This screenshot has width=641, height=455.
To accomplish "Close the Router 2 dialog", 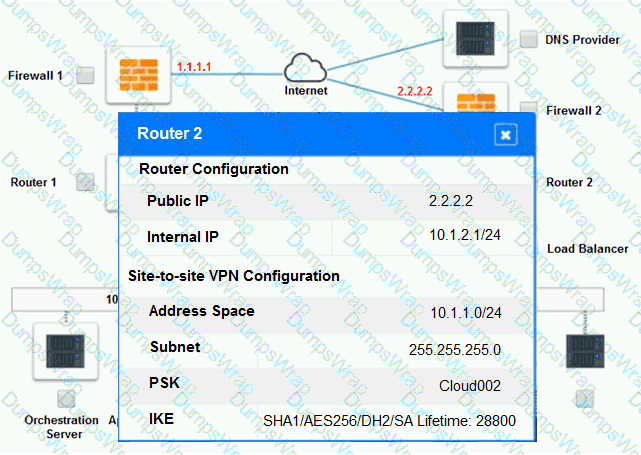I will [x=506, y=134].
